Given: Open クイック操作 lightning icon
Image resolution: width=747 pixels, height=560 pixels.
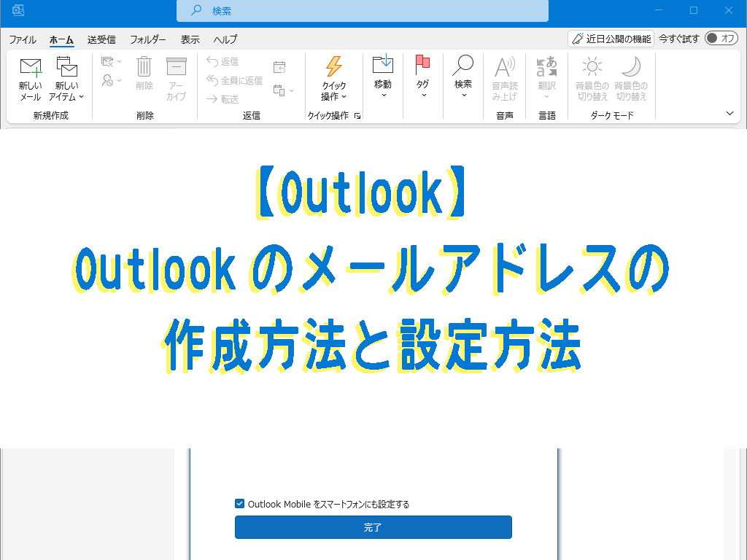Looking at the screenshot, I should (x=333, y=79).
